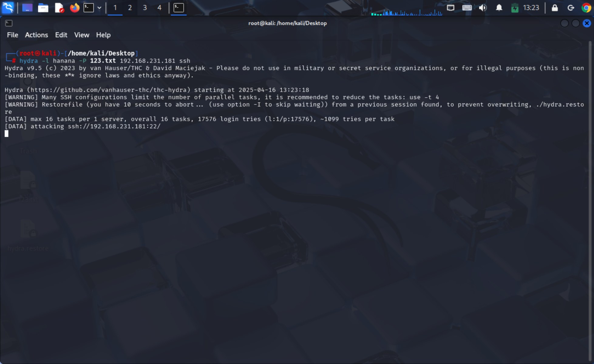This screenshot has width=594, height=364.
Task: Expand the terminal launcher dropdown arrow
Action: (99, 8)
